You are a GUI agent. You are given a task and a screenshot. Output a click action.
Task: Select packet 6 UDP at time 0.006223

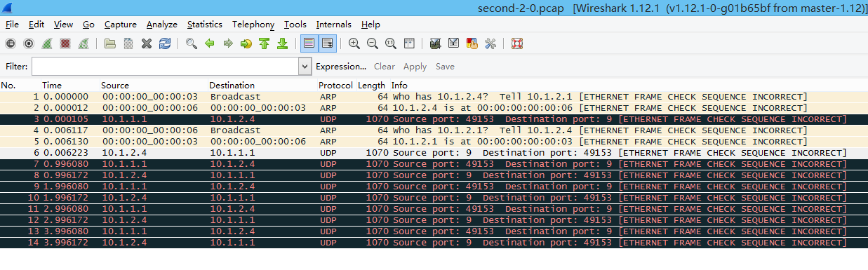pos(434,153)
